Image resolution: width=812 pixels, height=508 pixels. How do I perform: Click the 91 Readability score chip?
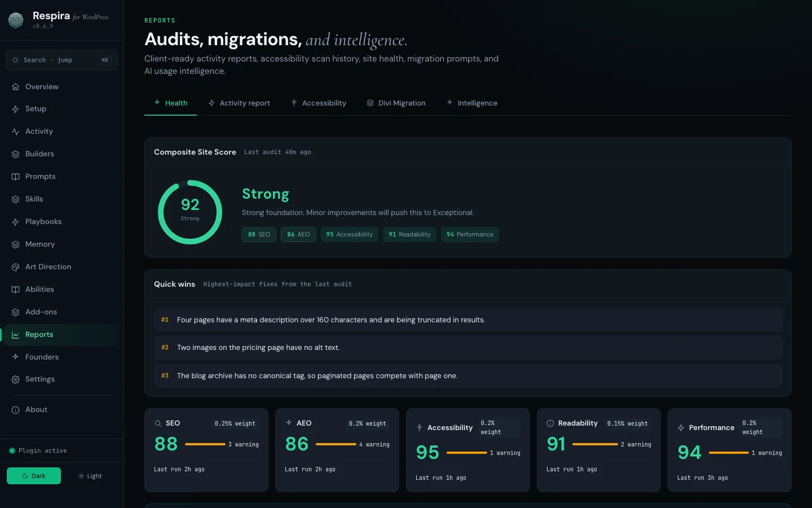tap(409, 234)
